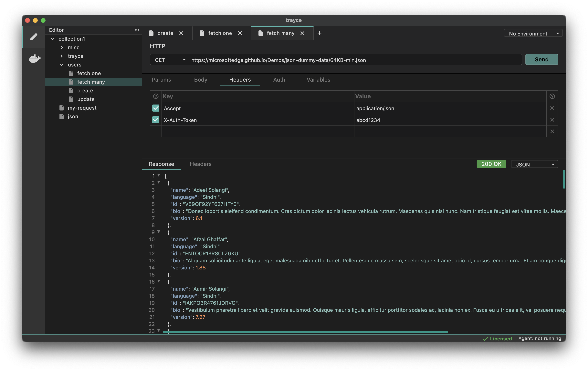Uncheck the Accept header checkbox
The height and width of the screenshot is (371, 588).
156,108
